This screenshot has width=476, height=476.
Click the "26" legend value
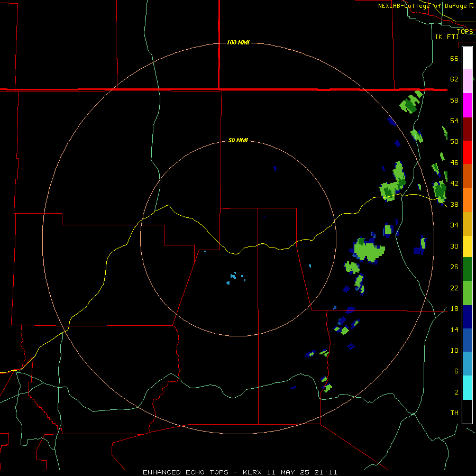pyautogui.click(x=454, y=267)
